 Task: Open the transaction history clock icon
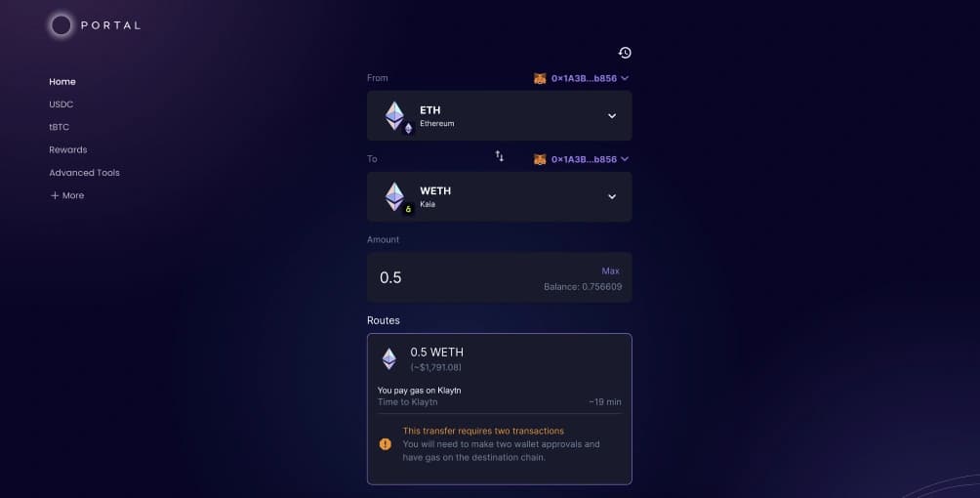pos(625,53)
